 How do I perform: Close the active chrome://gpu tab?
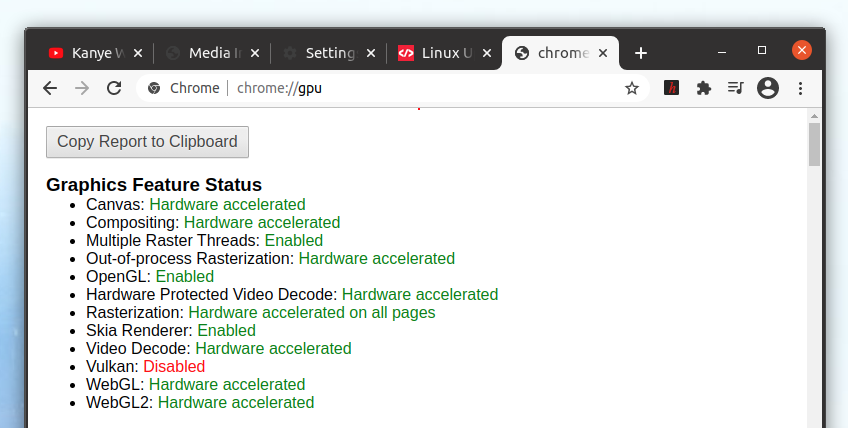(x=603, y=53)
